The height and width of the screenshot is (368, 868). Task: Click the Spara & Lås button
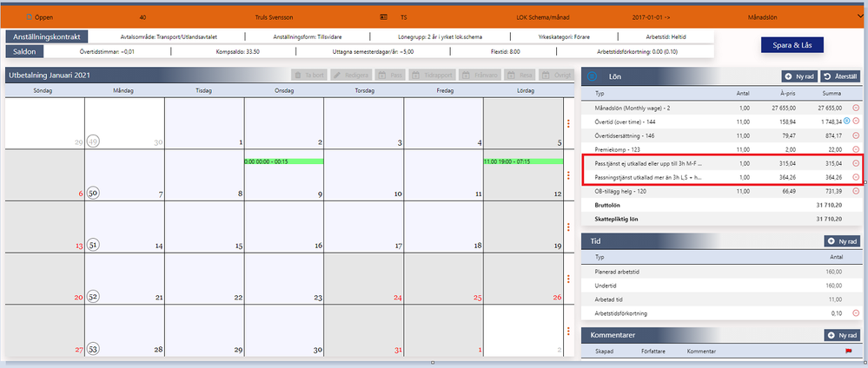pyautogui.click(x=792, y=44)
